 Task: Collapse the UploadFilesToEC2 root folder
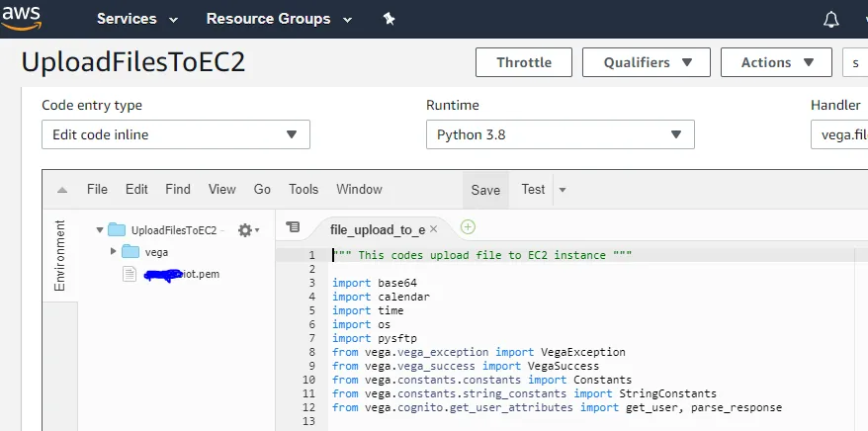(100, 230)
